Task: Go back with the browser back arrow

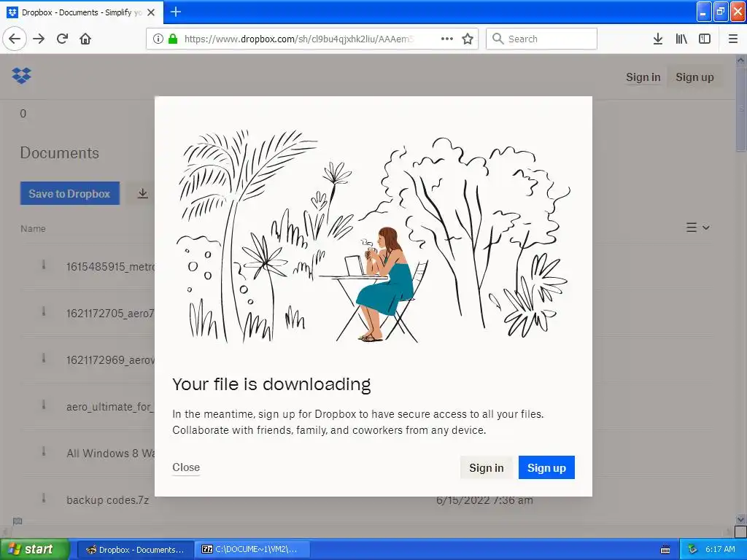Action: coord(15,39)
